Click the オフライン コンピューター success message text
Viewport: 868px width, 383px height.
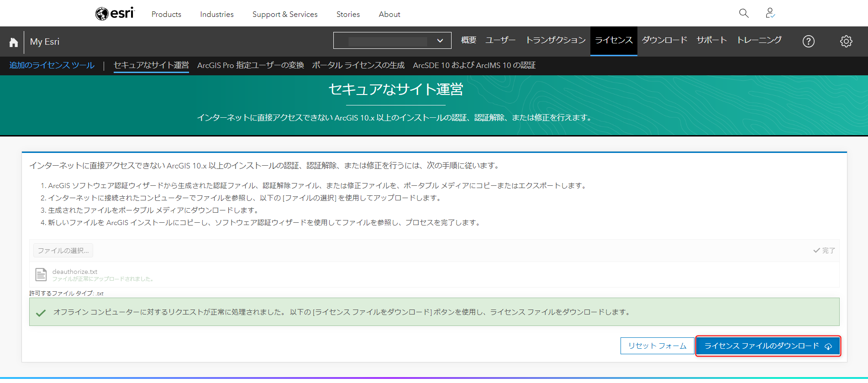pyautogui.click(x=342, y=312)
